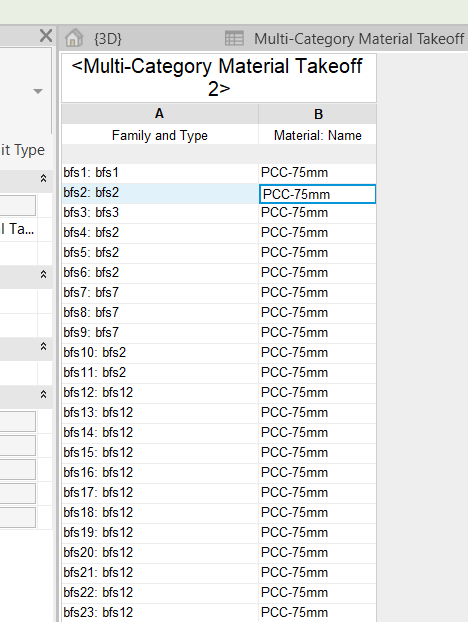Collapse the second properties section chevron
Screen dimensions: 468x622
(44, 274)
